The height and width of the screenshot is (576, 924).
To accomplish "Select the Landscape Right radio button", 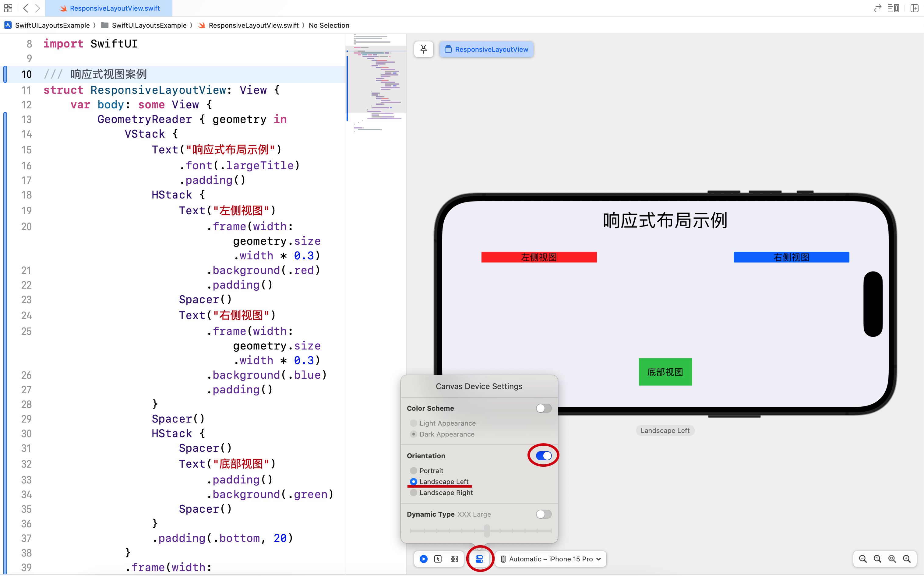I will (413, 492).
